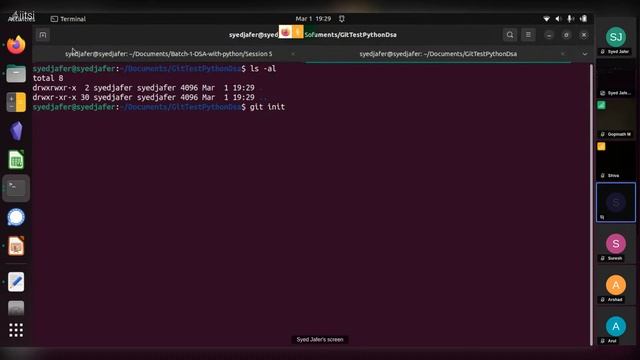Click the new tab button in Terminal
This screenshot has height=360, width=640.
(x=43, y=35)
